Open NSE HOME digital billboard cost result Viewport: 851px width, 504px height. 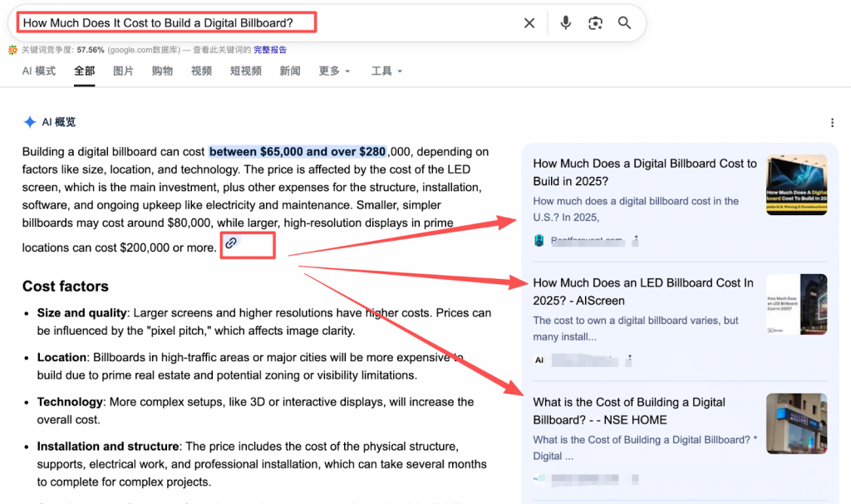coord(628,411)
